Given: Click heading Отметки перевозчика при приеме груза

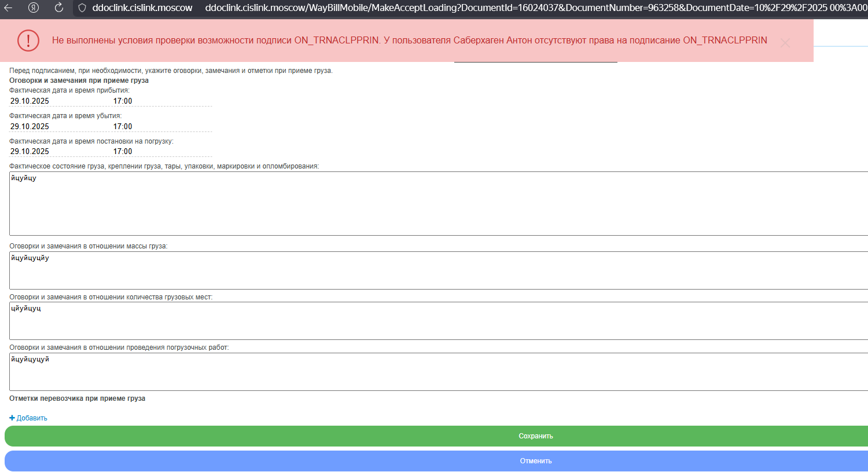Looking at the screenshot, I should click(x=77, y=398).
